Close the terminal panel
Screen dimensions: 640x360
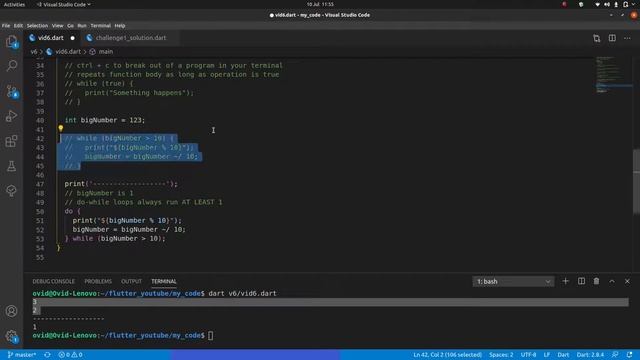tap(627, 281)
